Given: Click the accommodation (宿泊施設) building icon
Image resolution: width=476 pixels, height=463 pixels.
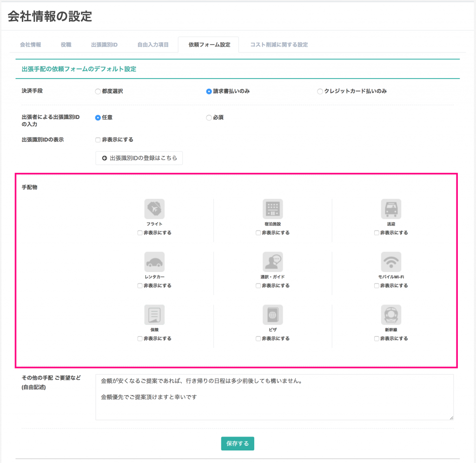Looking at the screenshot, I should pos(272,209).
